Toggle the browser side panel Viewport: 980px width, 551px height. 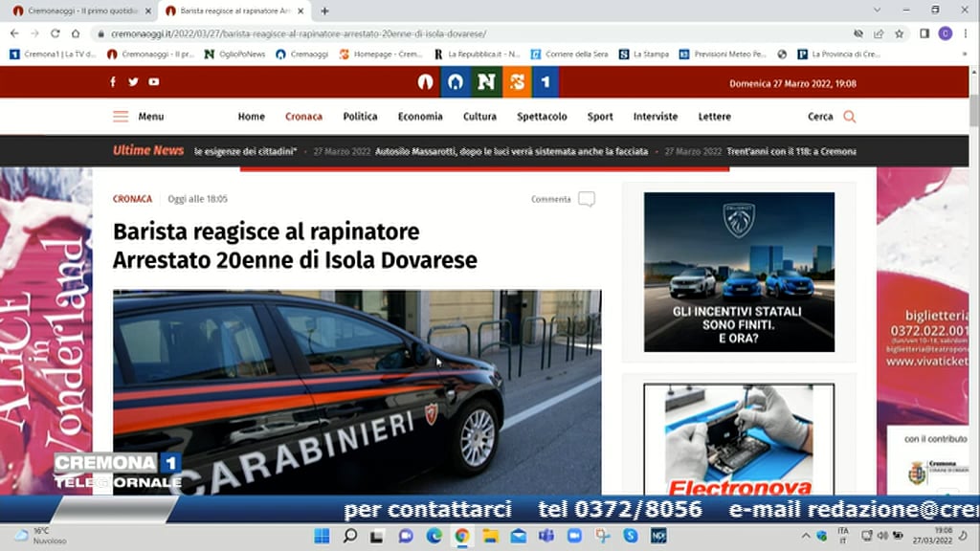(924, 33)
